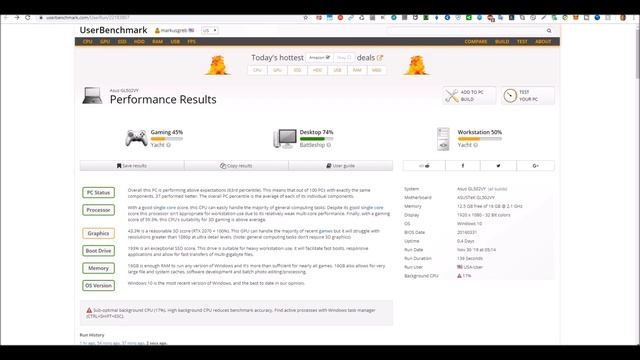The width and height of the screenshot is (640, 360).
Task: Share results on Google Plus
Action: (x=536, y=166)
